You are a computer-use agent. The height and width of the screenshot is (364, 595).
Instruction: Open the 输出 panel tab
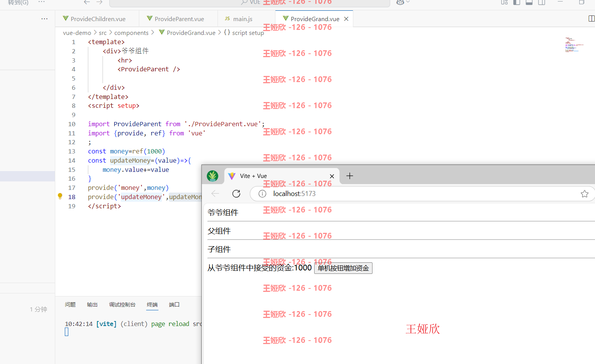[x=92, y=305]
